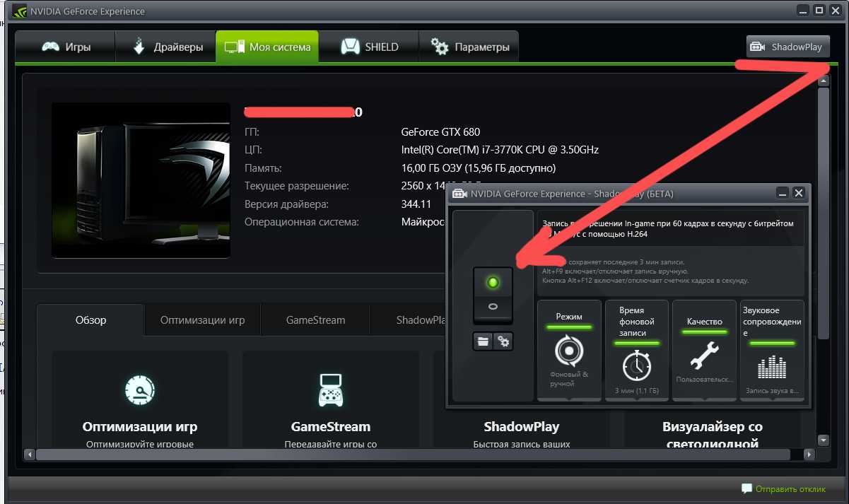The height and width of the screenshot is (504, 849).
Task: Open the Игры tab
Action: pos(65,47)
